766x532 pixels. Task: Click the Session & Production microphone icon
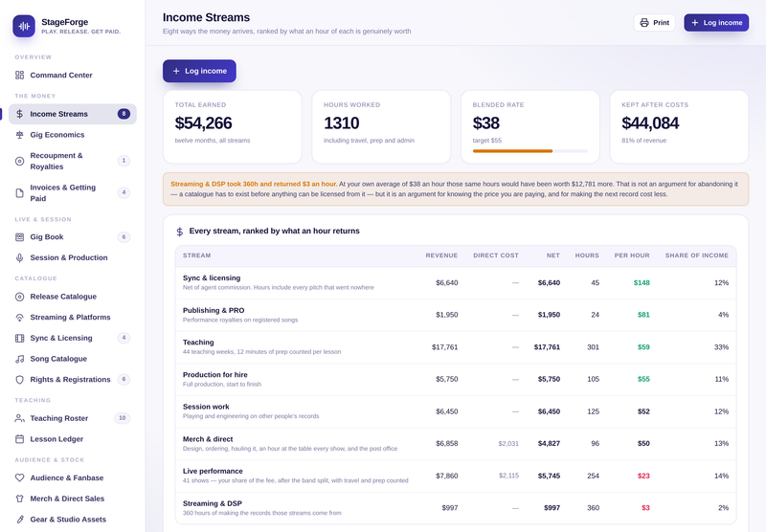19,257
